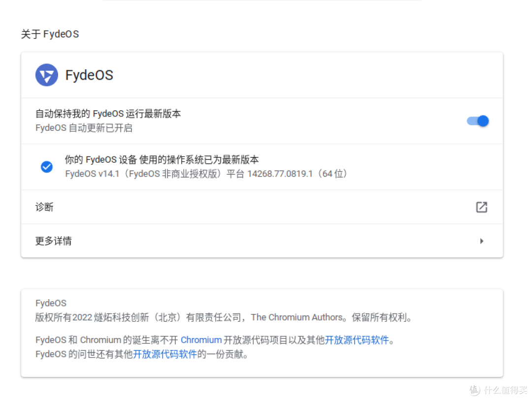Image resolution: width=532 pixels, height=401 pixels.
Task: Click the checkmark next to the version status
Action: (x=47, y=167)
